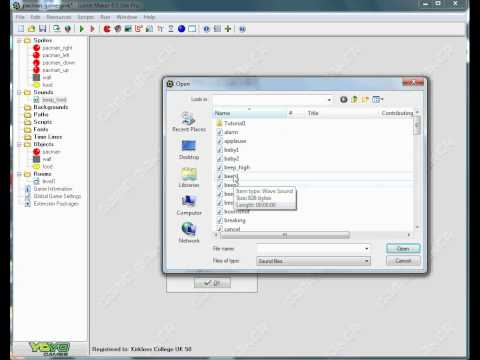Click the Cancel button in dialog
The width and height of the screenshot is (480, 360).
[x=403, y=261]
